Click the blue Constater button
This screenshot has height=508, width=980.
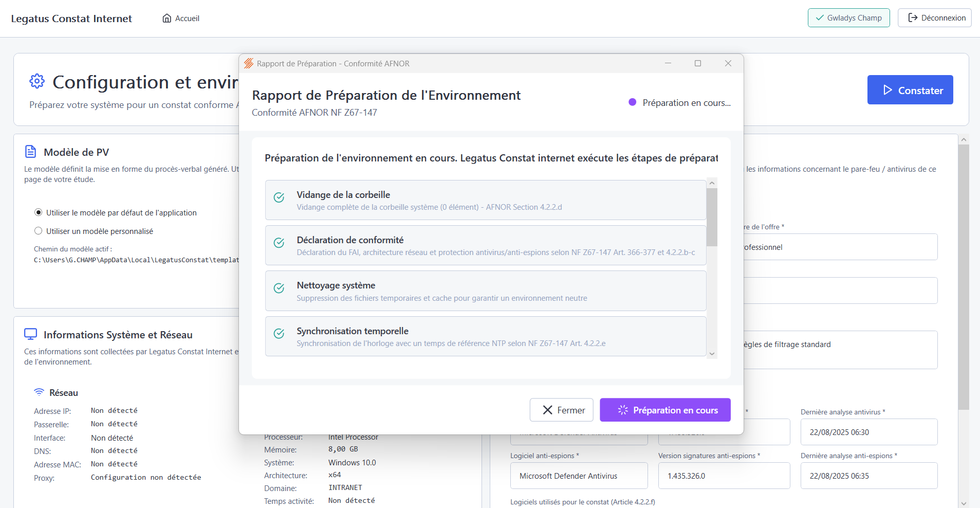click(x=910, y=90)
